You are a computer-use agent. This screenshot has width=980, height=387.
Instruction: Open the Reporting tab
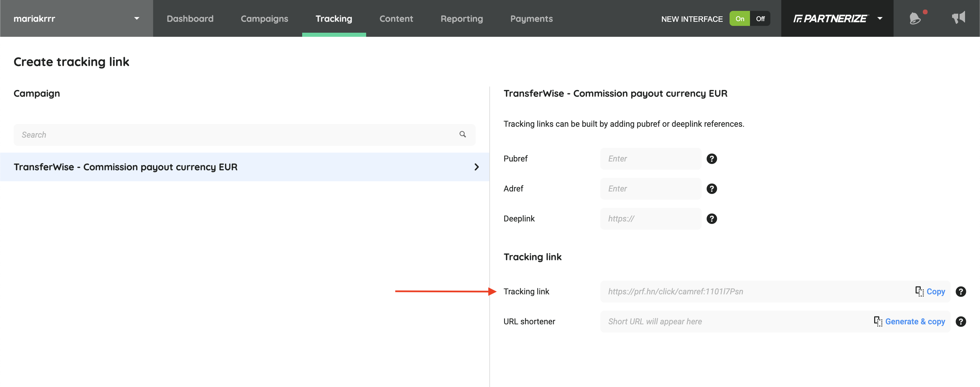click(x=461, y=19)
